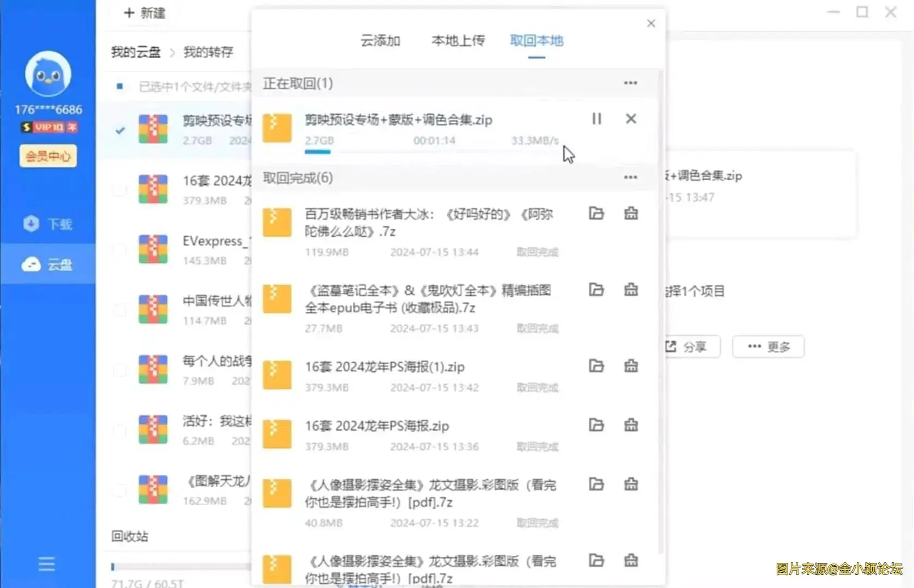Open folder for 16套 2024龙年PS海报(1).zip

596,366
